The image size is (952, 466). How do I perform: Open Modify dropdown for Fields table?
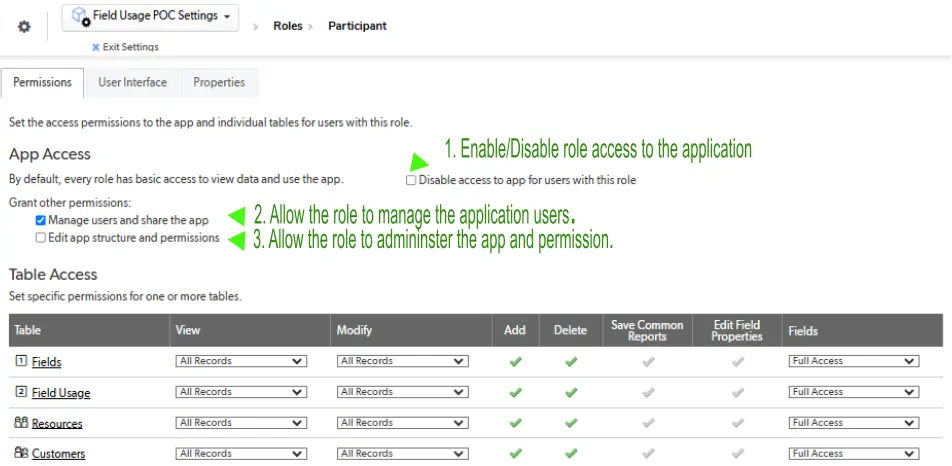click(403, 361)
